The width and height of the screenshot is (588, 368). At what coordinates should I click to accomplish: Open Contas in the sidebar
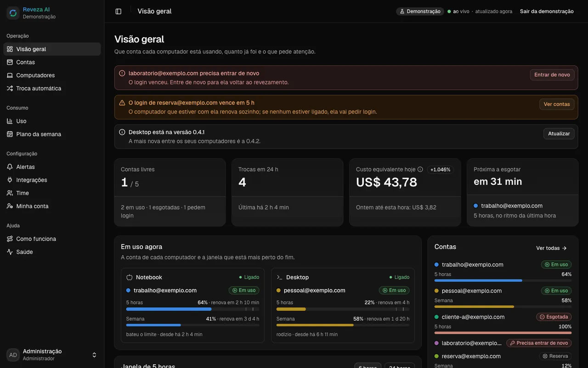click(52, 62)
